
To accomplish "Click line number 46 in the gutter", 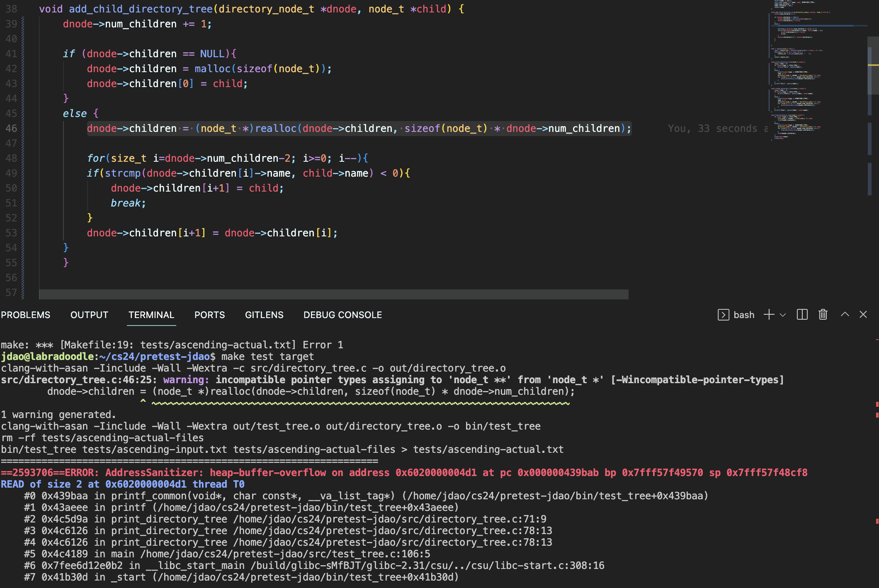I will click(11, 129).
